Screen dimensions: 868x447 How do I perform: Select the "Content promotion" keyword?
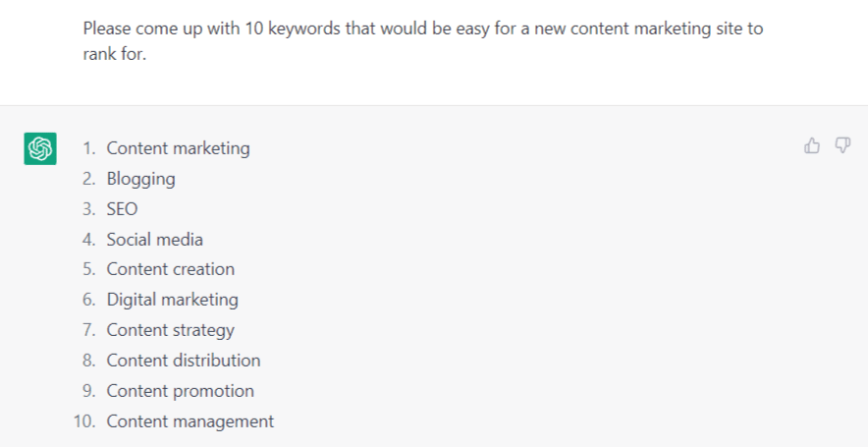[180, 391]
